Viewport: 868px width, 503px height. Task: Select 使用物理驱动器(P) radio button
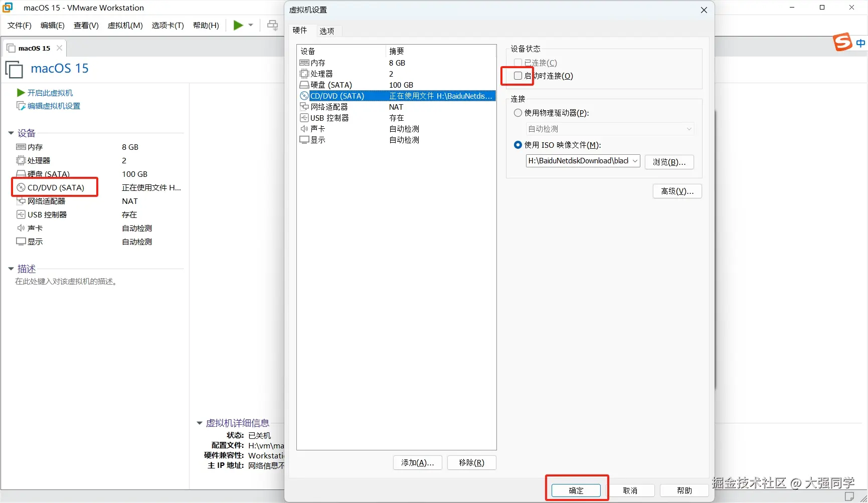coord(518,113)
